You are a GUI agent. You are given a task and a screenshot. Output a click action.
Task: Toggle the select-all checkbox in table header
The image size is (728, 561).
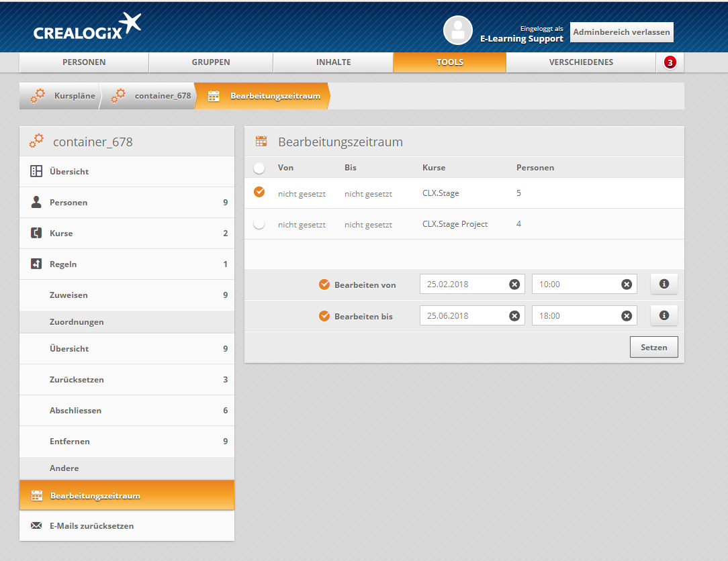[259, 168]
